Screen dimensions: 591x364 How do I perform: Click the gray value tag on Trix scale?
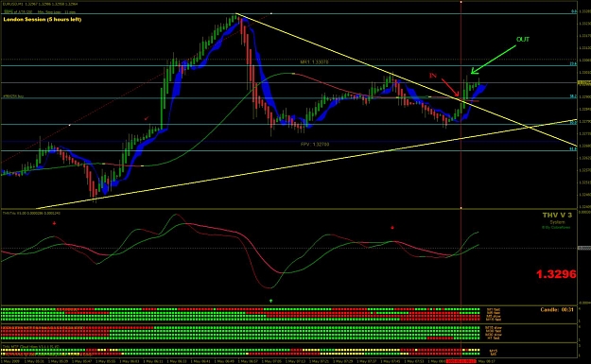pos(584,248)
